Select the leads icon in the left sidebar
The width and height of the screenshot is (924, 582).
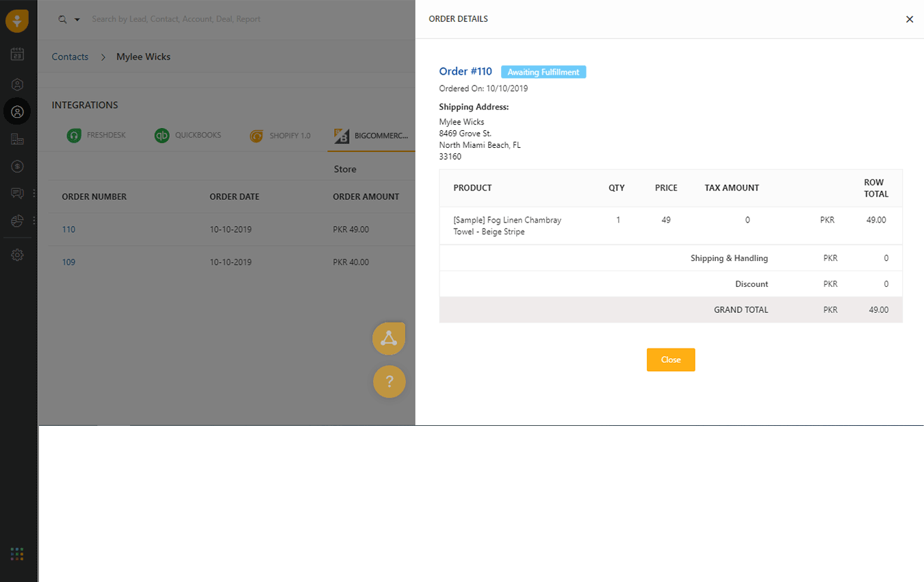[x=17, y=84]
